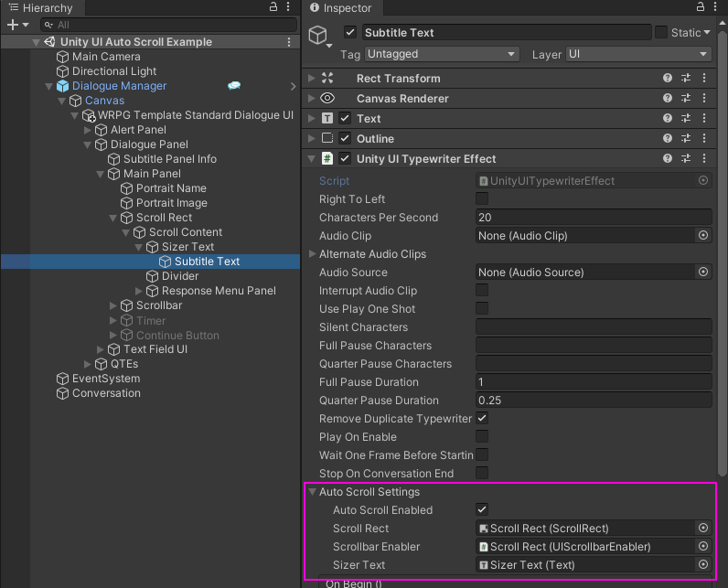Open Canvas Renderer component options menu
728x588 pixels.
pyautogui.click(x=704, y=98)
